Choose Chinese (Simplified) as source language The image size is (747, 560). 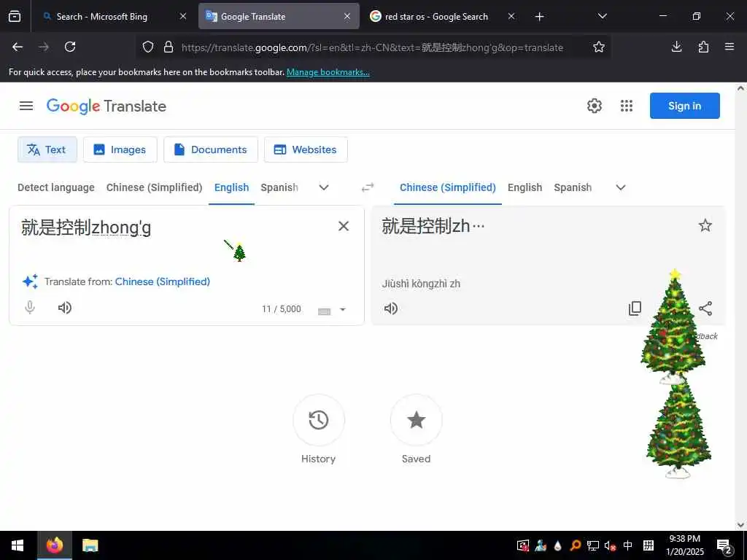155,187
